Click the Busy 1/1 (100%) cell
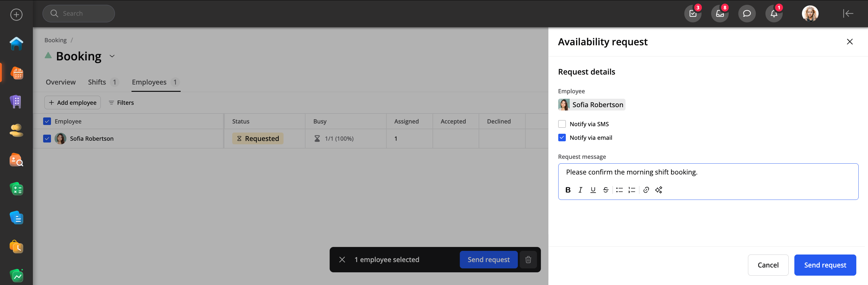 (345, 138)
